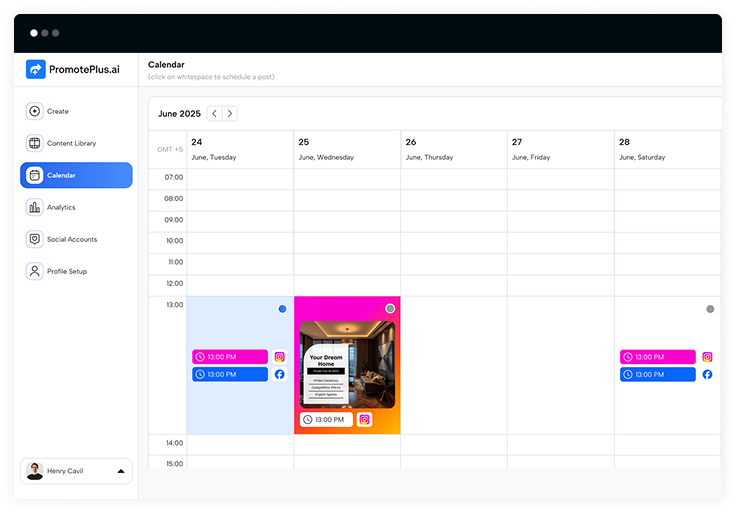Expand the Henry Cavil account menu

click(x=121, y=471)
